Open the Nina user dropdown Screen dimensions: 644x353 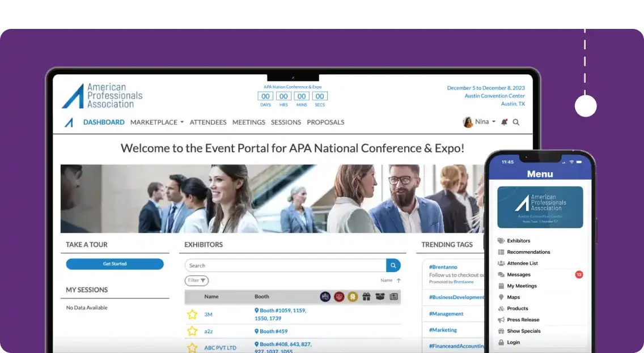(485, 122)
